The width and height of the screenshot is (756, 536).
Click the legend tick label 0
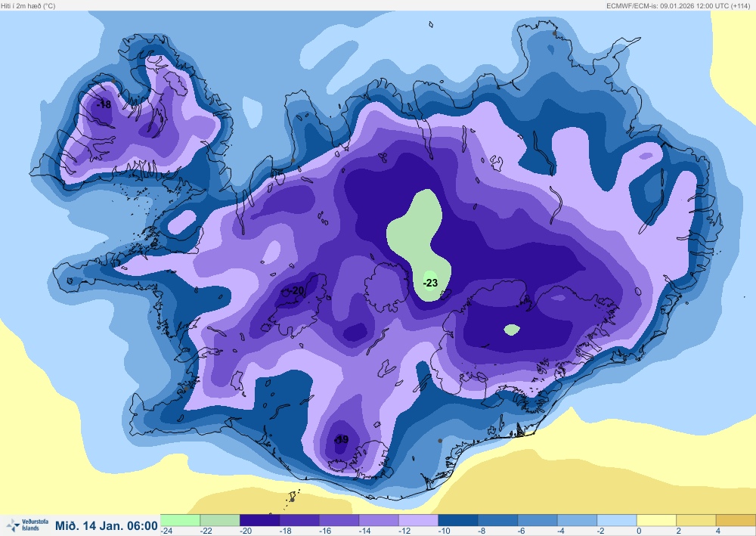[x=639, y=531]
